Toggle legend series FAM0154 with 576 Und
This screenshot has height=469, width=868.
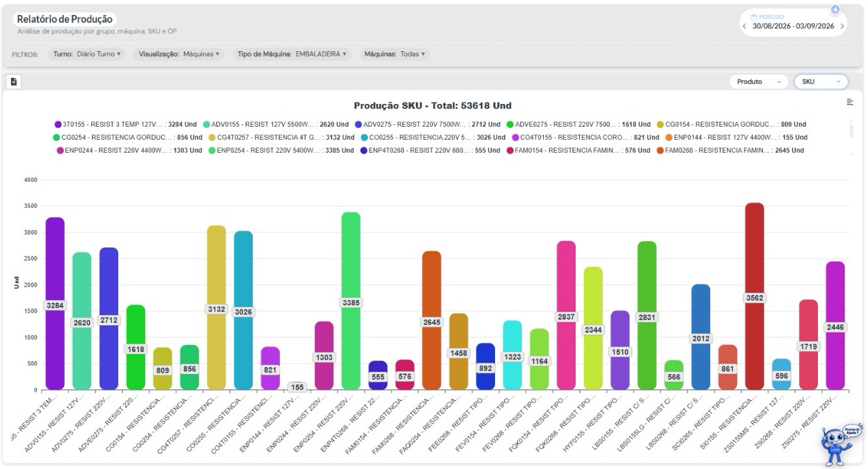(578, 150)
